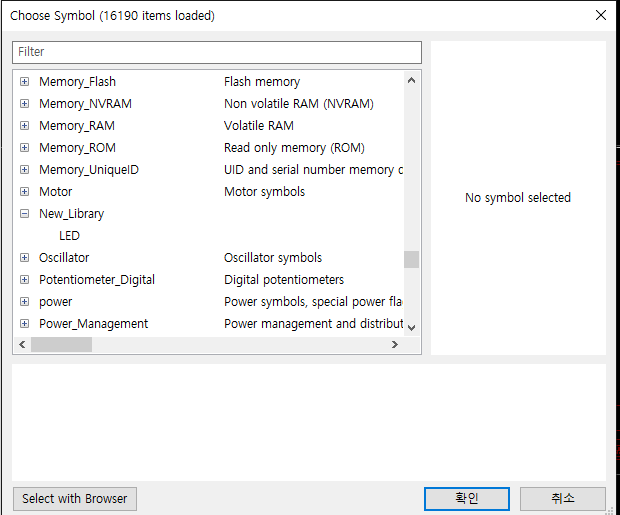This screenshot has width=620, height=515.
Task: Click the vertical scrollbar thumb
Action: click(411, 259)
